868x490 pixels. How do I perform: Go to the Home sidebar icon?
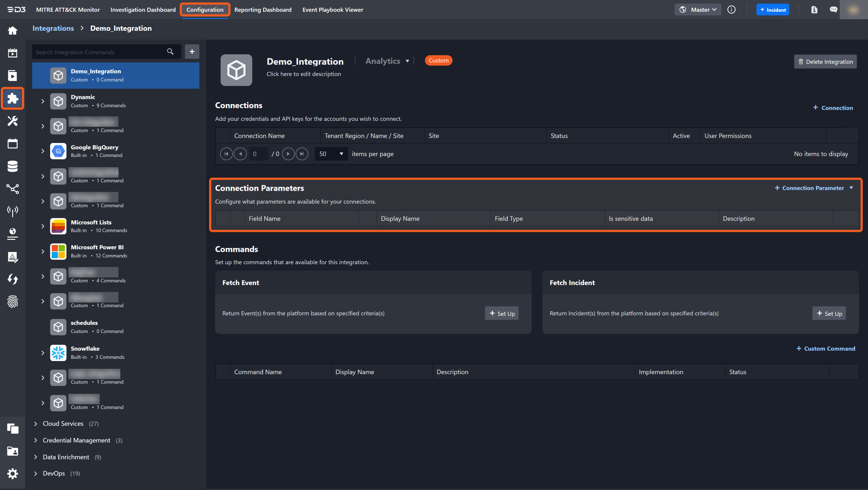[x=12, y=30]
